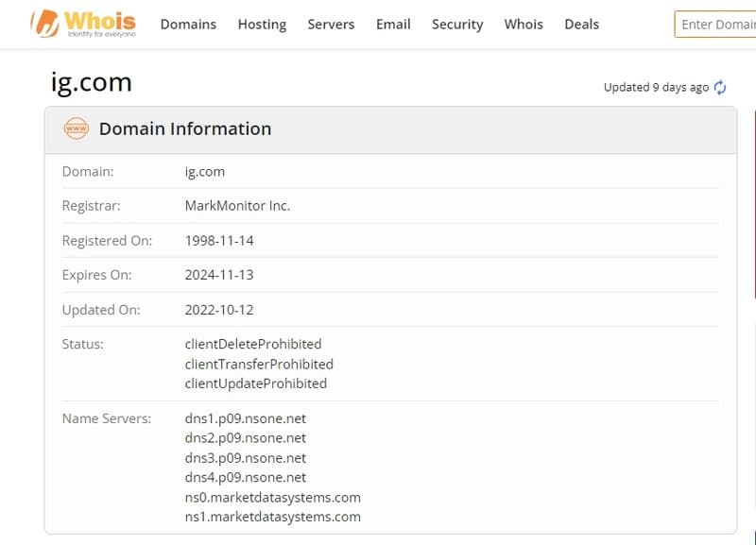Select name server ns1.marketdatasystems.com
Viewport: 756px width, 545px height.
click(273, 517)
